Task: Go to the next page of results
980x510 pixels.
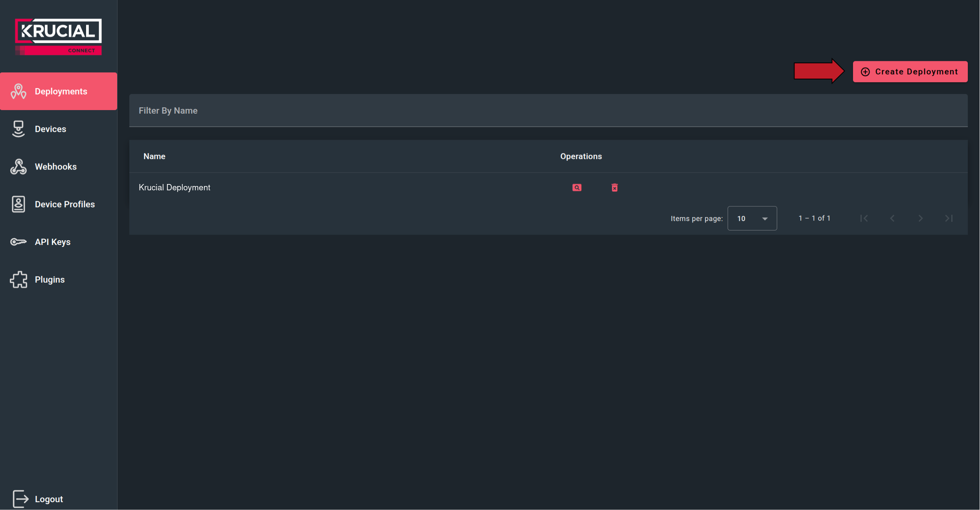Action: 920,218
